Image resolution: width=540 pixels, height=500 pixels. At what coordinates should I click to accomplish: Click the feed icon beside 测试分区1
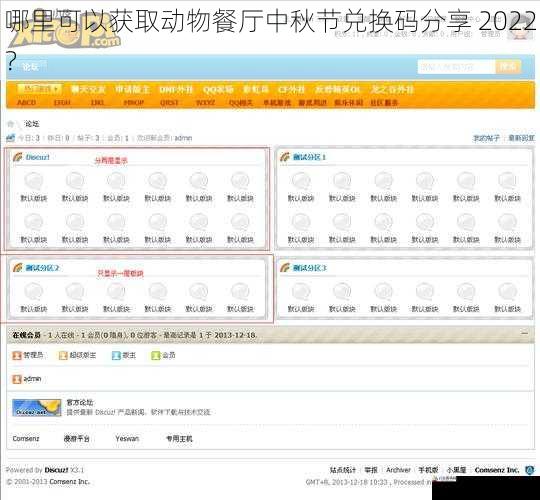point(285,157)
